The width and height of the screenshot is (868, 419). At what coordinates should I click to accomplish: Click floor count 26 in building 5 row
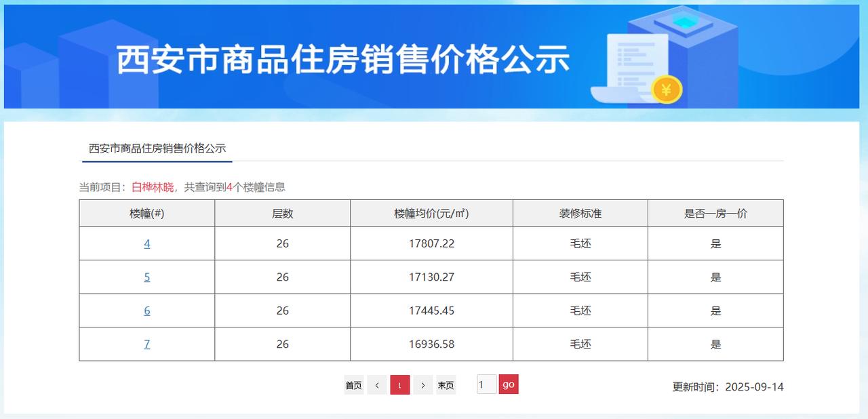(283, 277)
